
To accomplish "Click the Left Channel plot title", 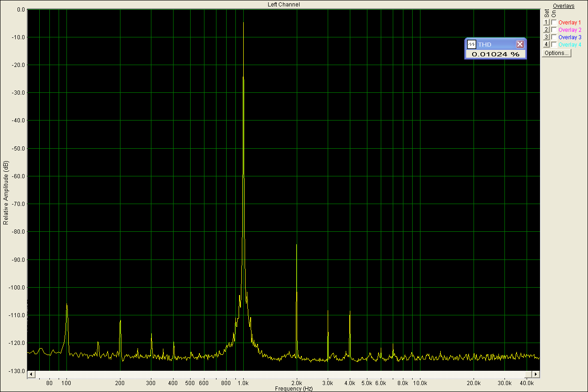I will pos(284,5).
